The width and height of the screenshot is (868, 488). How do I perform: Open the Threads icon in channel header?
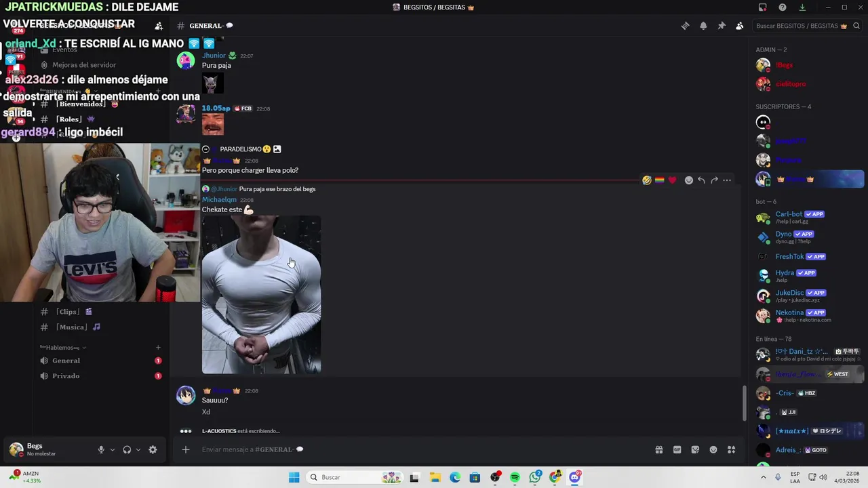[x=685, y=26]
